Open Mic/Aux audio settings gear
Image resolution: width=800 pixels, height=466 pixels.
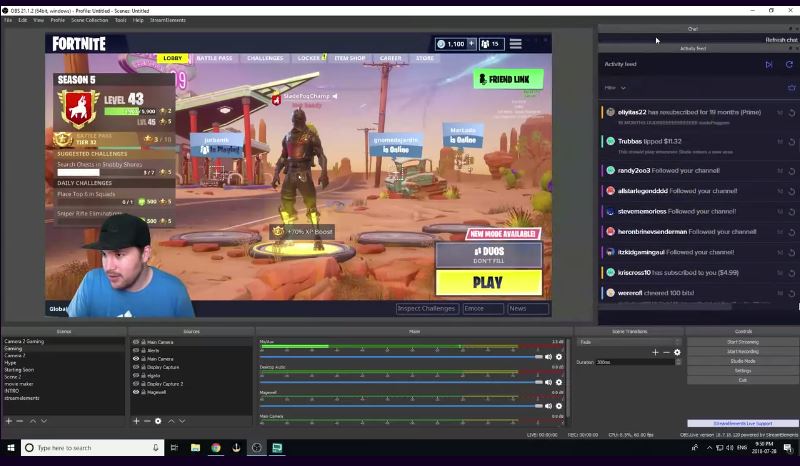559,357
